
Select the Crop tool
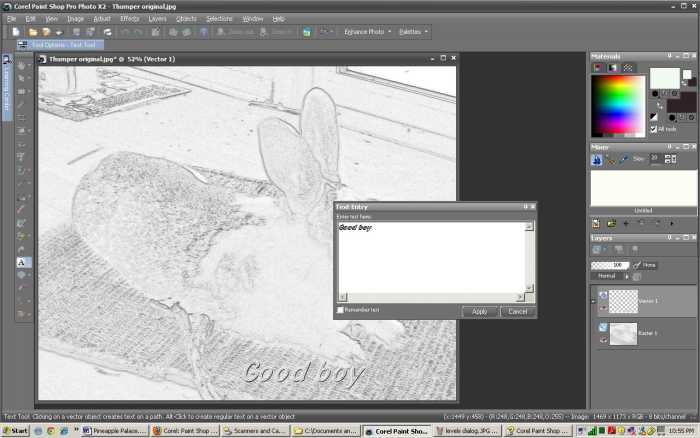tap(21, 117)
